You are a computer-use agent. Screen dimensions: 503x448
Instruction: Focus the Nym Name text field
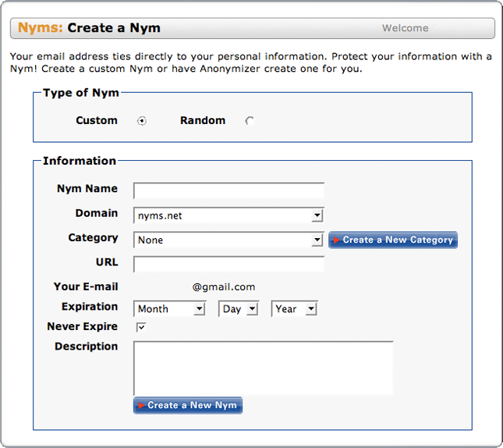tap(228, 191)
